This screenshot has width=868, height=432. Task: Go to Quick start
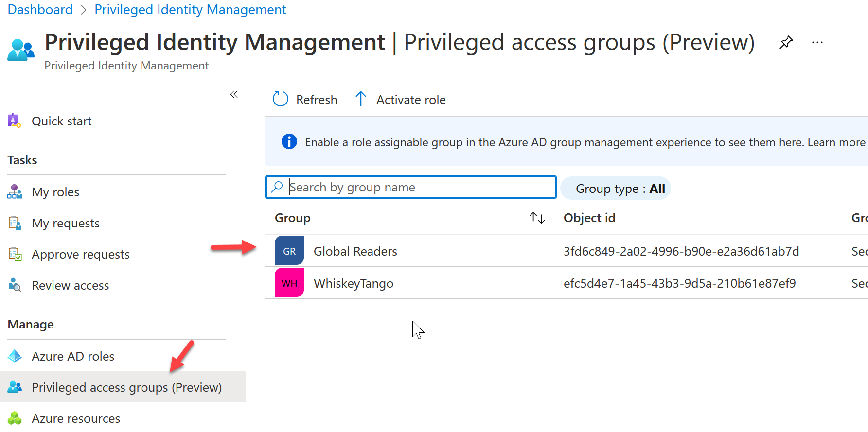pyautogui.click(x=61, y=121)
